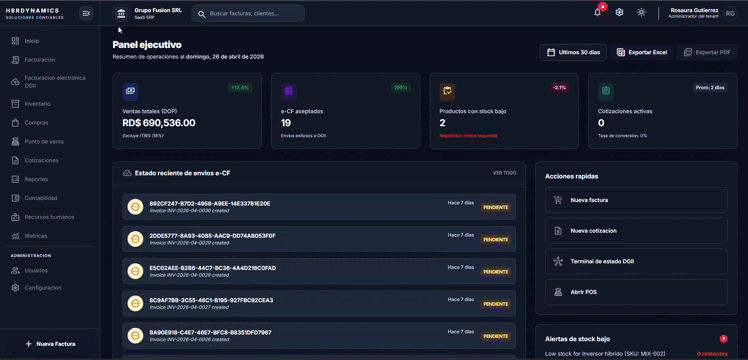Click the -2.1% low stock badge

coord(559,88)
